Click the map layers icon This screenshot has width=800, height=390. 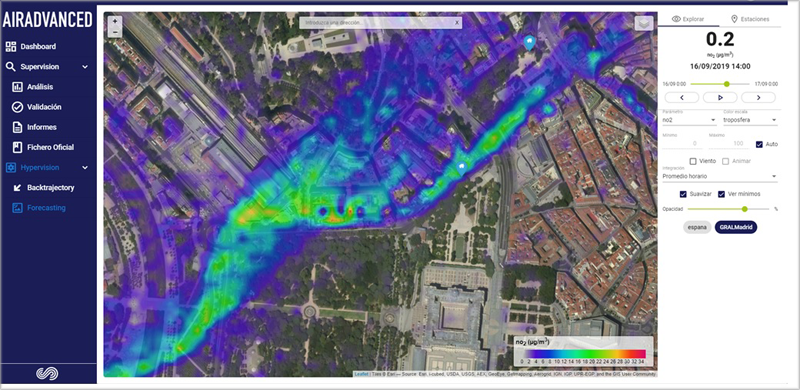(644, 23)
